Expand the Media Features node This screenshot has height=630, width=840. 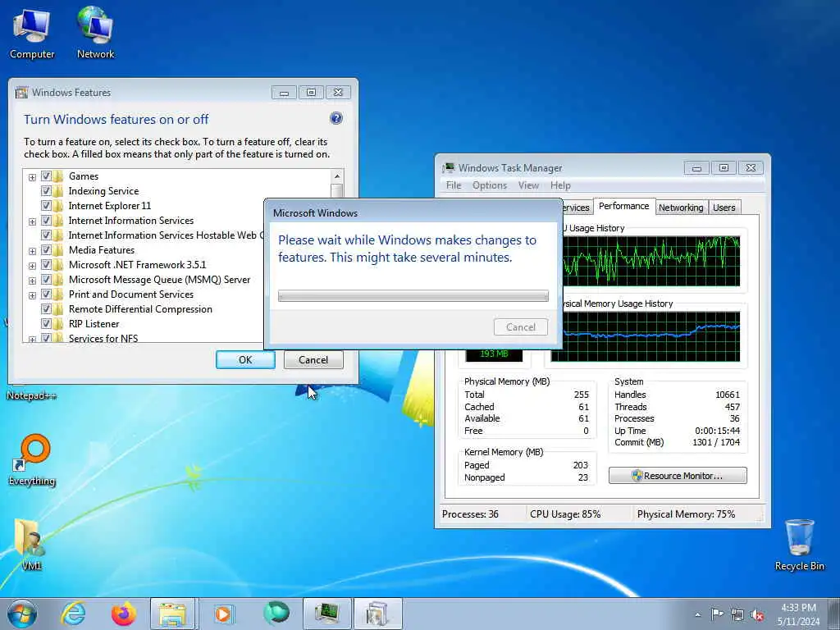tap(32, 251)
